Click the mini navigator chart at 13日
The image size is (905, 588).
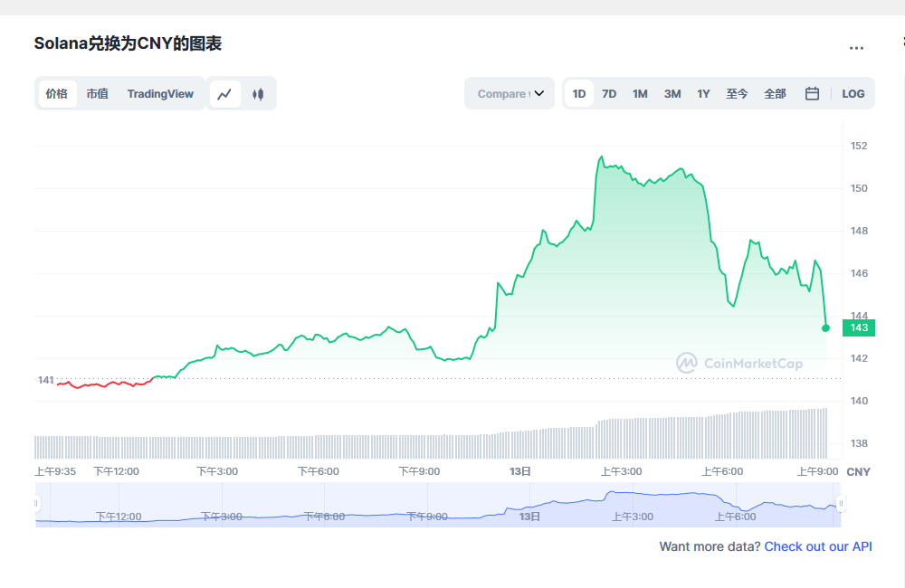pyautogui.click(x=529, y=517)
